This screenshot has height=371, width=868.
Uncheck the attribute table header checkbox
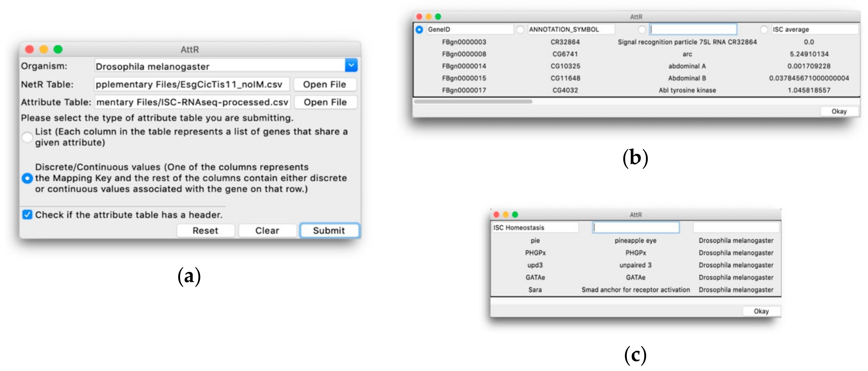coord(27,214)
